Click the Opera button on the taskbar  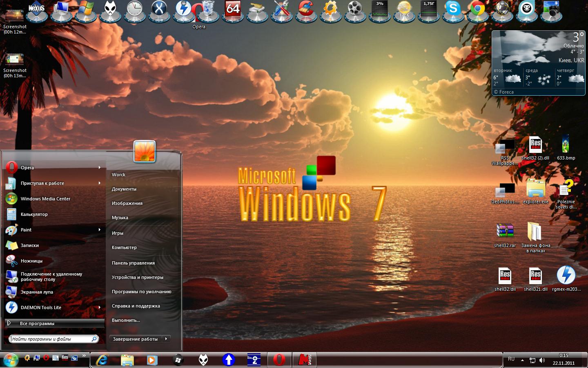pos(279,360)
